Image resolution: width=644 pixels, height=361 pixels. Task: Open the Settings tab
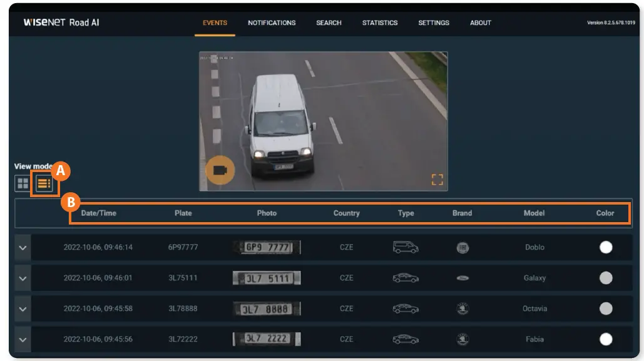tap(434, 23)
